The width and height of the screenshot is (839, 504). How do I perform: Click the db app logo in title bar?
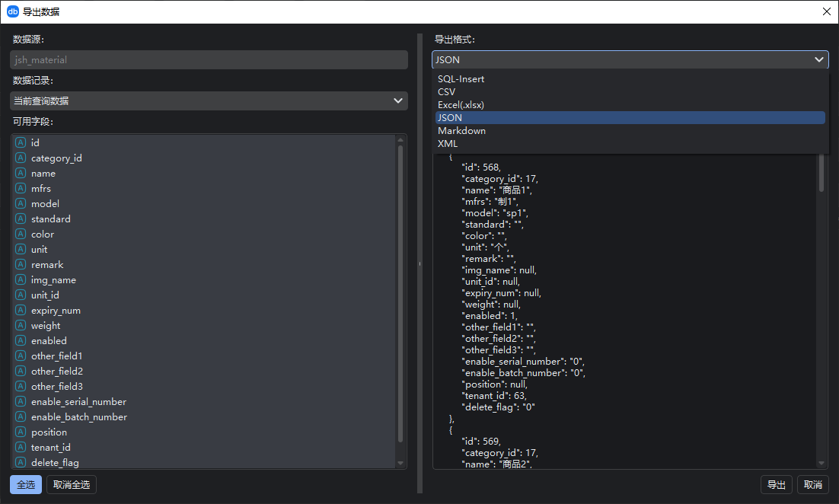[13, 11]
